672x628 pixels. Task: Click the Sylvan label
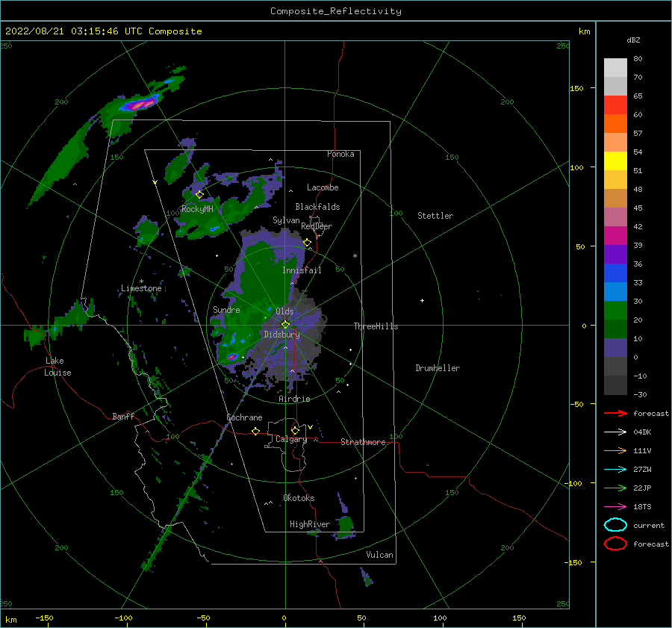click(x=286, y=220)
